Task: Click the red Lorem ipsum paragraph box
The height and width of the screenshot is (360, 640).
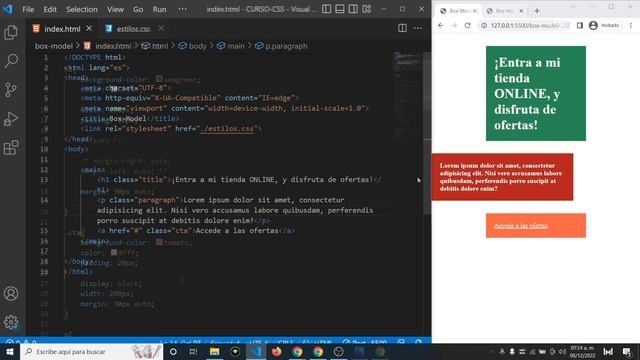Action: coord(502,177)
